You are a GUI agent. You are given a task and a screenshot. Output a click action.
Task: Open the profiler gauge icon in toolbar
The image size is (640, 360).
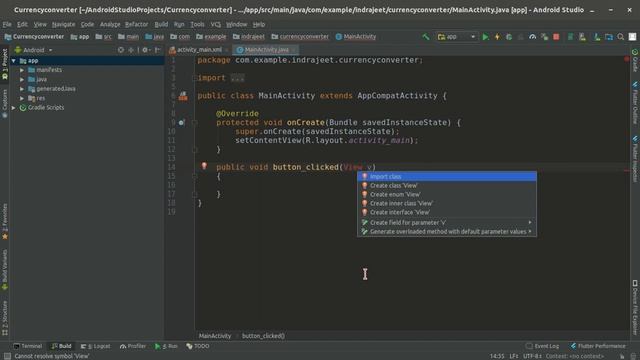[x=532, y=37]
